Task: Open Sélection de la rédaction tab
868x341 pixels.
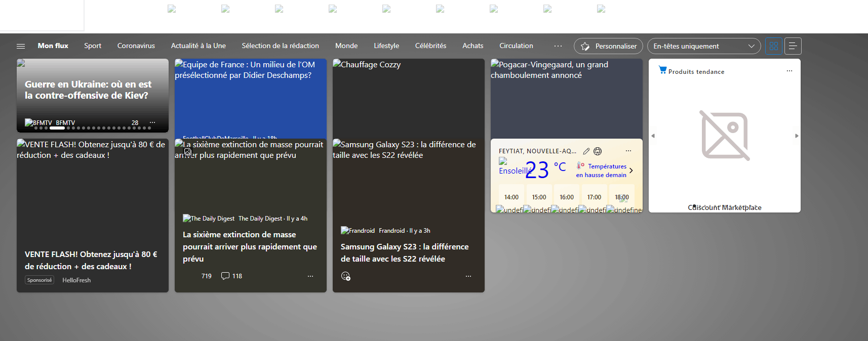Action: click(280, 46)
